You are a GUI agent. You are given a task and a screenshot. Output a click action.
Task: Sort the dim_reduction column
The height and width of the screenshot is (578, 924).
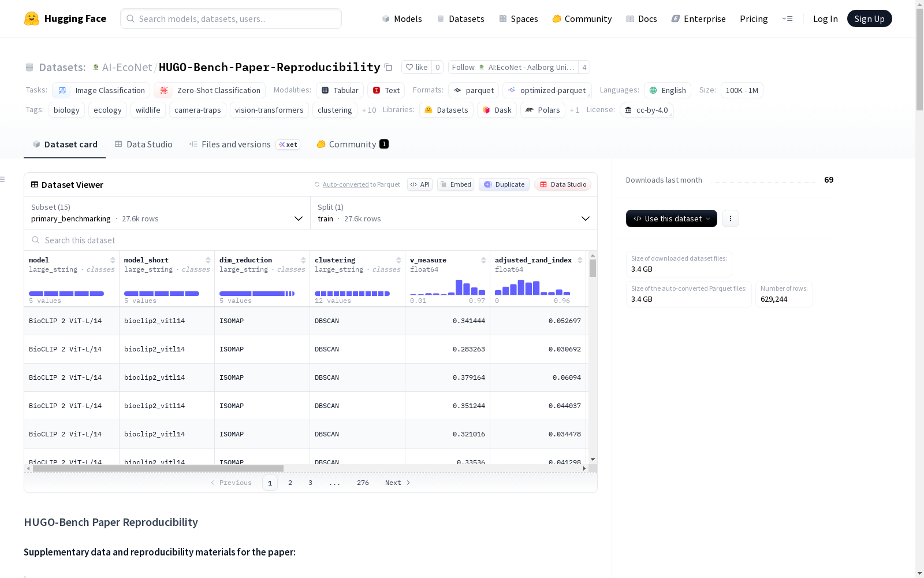[303, 260]
